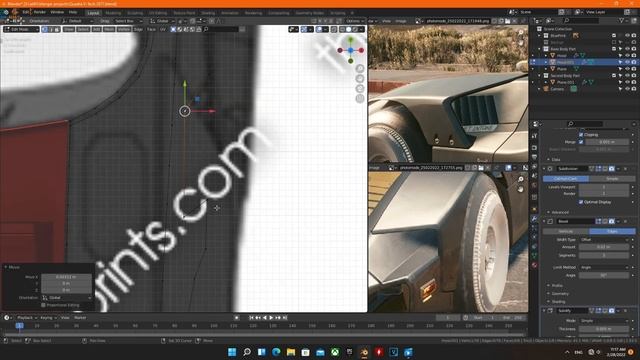Open Limit Method Angle dropdown
This screenshot has width=640, height=360.
tap(604, 267)
